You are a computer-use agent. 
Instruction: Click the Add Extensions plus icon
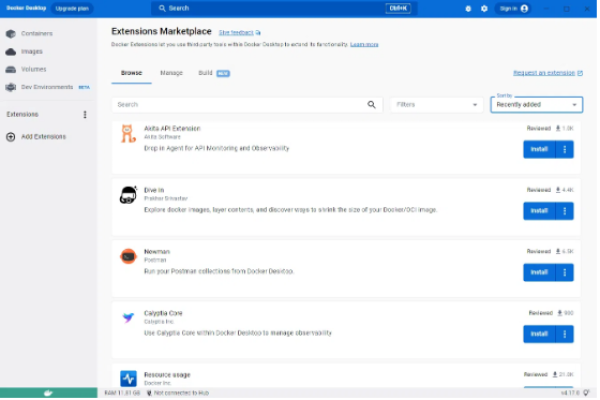click(x=11, y=136)
